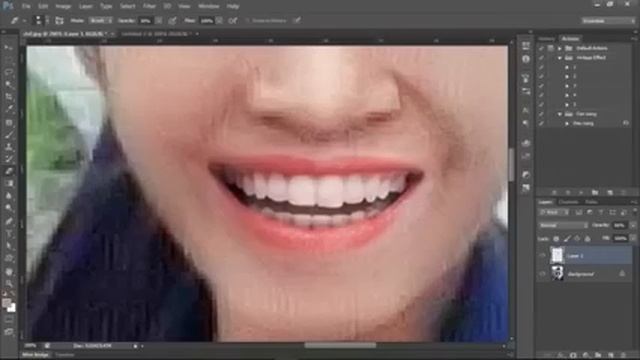Viewport: 640px width, 360px height.
Task: Open the File menu
Action: click(26, 6)
